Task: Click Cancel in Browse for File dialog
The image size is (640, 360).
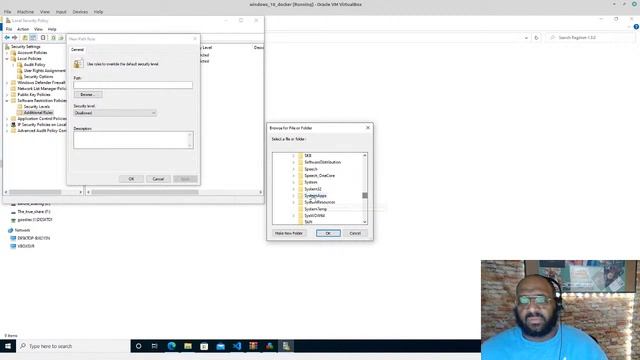Action: tap(355, 233)
